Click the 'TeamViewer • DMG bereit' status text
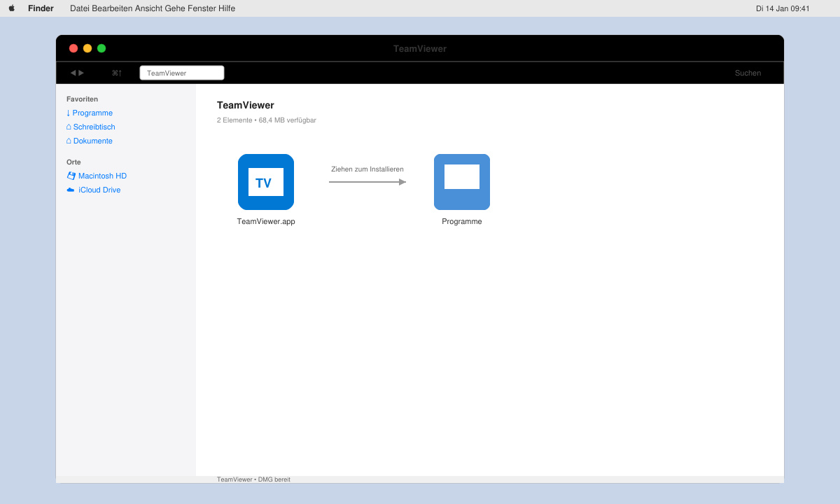840x504 pixels. pyautogui.click(x=253, y=479)
